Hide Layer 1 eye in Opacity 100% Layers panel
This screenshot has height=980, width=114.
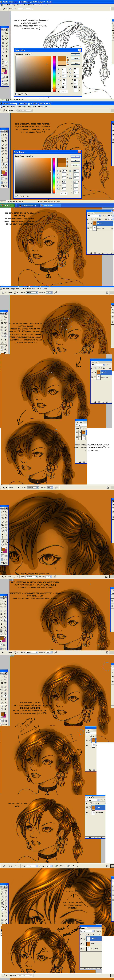[88, 223]
